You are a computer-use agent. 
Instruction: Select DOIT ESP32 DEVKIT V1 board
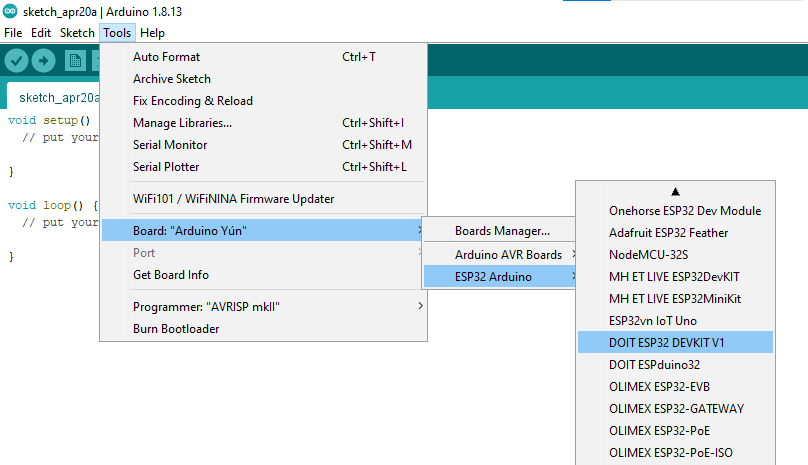675,342
